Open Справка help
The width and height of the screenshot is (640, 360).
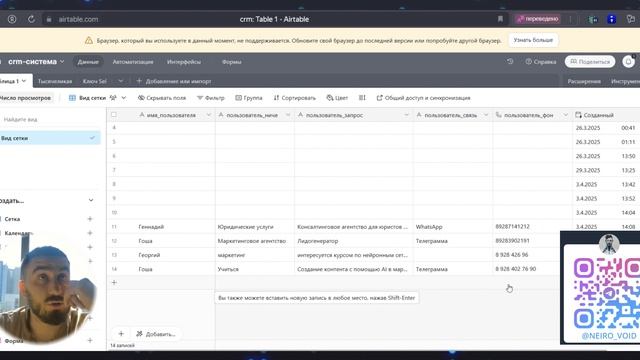(x=541, y=62)
